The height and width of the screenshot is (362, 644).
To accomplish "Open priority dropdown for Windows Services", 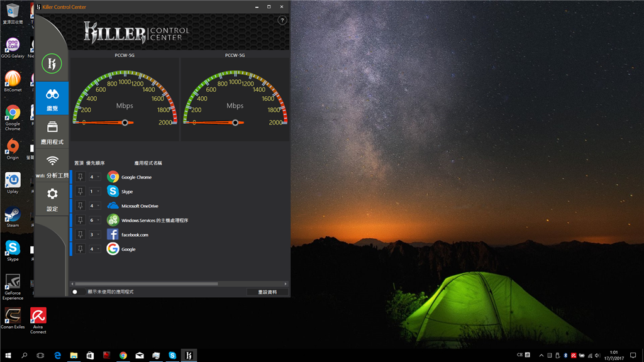I will [94, 220].
